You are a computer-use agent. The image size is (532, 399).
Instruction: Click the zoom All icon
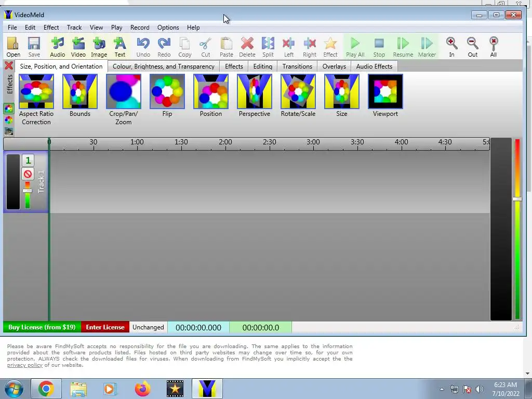point(494,47)
